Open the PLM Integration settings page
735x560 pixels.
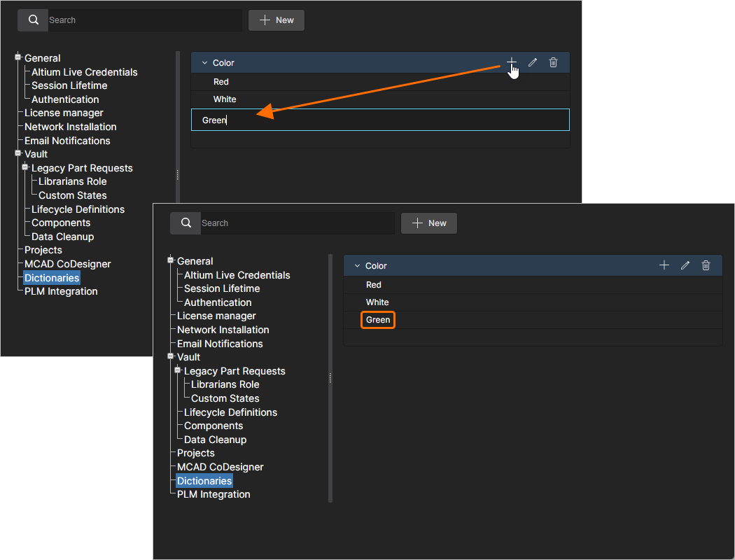(213, 494)
